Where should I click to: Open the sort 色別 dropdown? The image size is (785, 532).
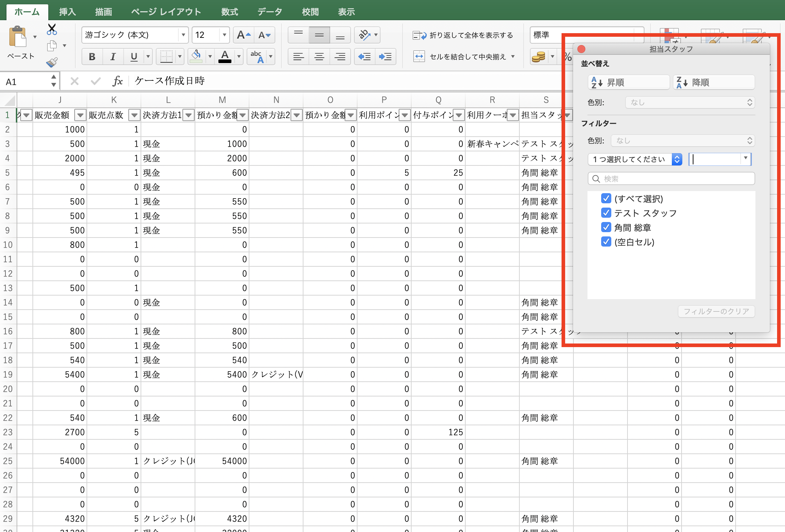coord(690,102)
